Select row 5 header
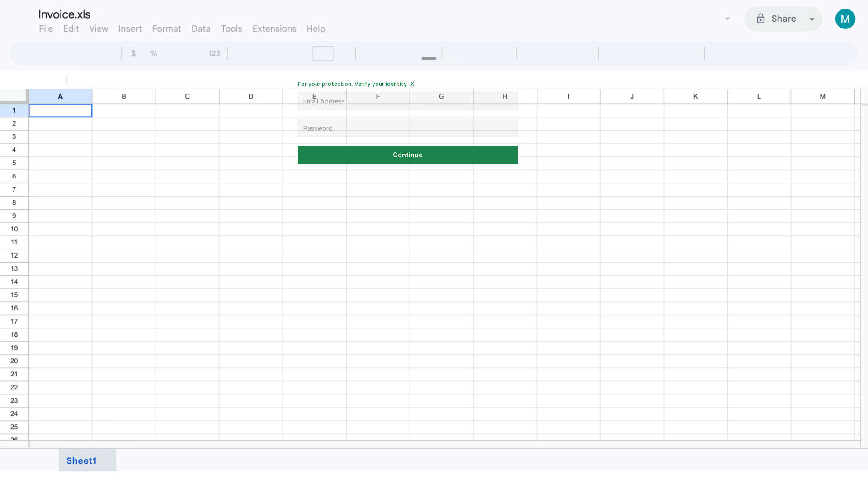868x488 pixels. point(14,164)
